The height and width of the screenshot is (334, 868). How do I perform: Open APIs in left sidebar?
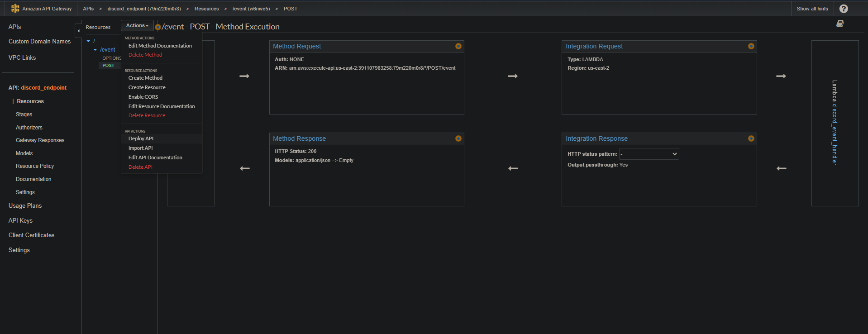point(14,27)
